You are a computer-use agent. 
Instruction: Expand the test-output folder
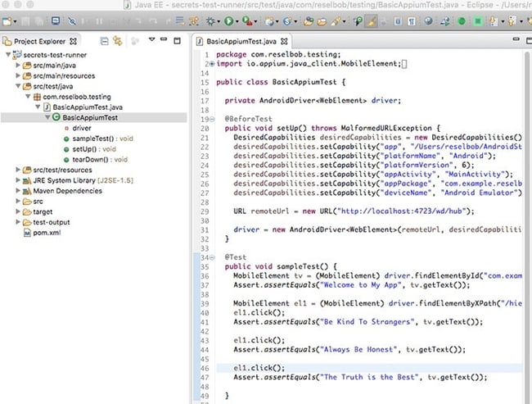pyautogui.click(x=18, y=222)
